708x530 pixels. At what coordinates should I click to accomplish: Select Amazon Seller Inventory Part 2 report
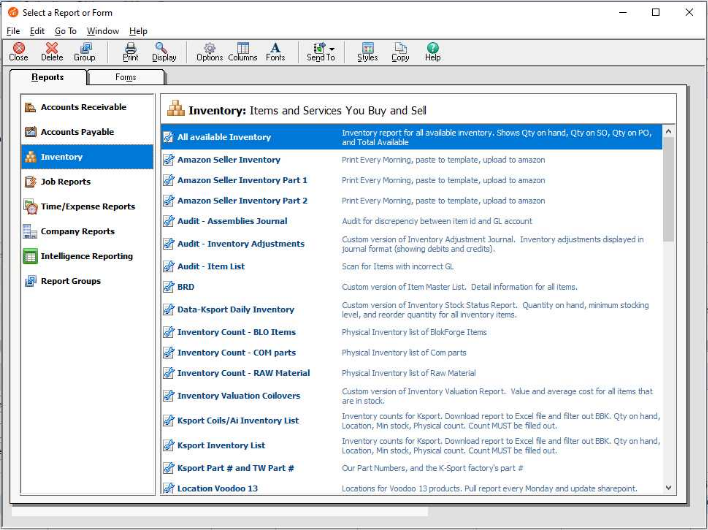coord(412,201)
